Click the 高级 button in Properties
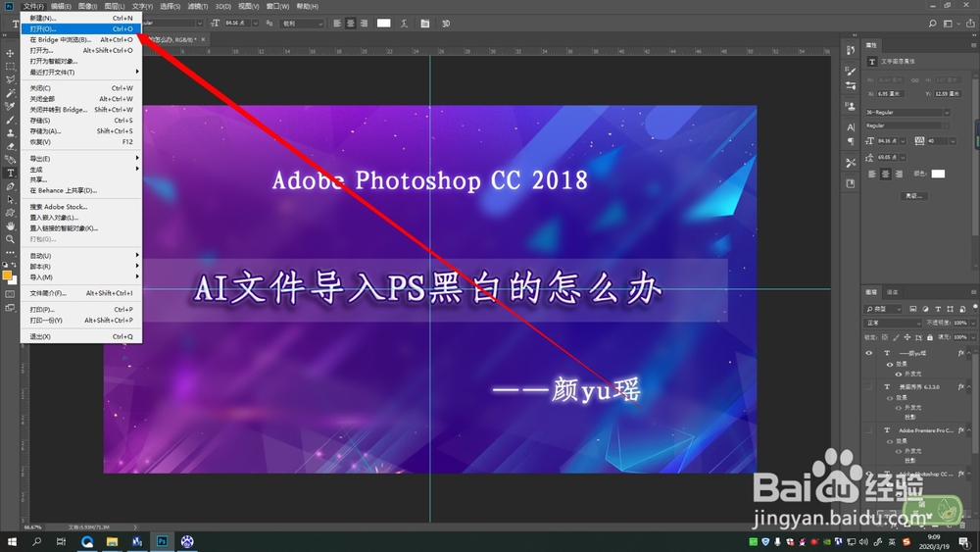 pos(913,196)
